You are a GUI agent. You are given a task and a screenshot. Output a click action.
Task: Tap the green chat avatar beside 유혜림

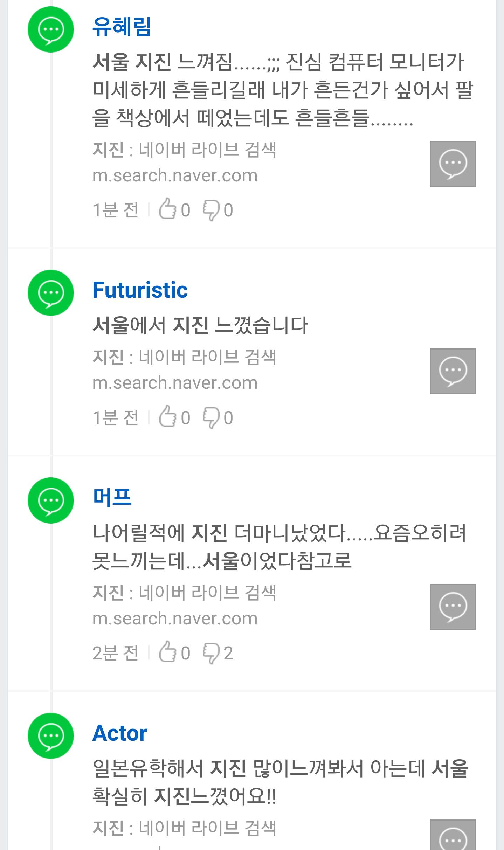51,29
